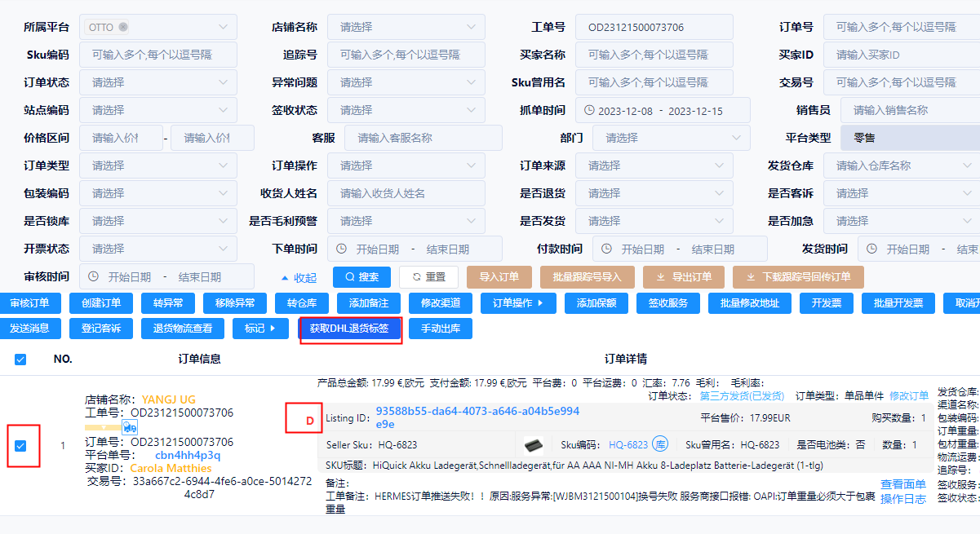980x534 pixels.
Task: Click the highlighted 获取DHL退货标签 button
Action: (350, 329)
